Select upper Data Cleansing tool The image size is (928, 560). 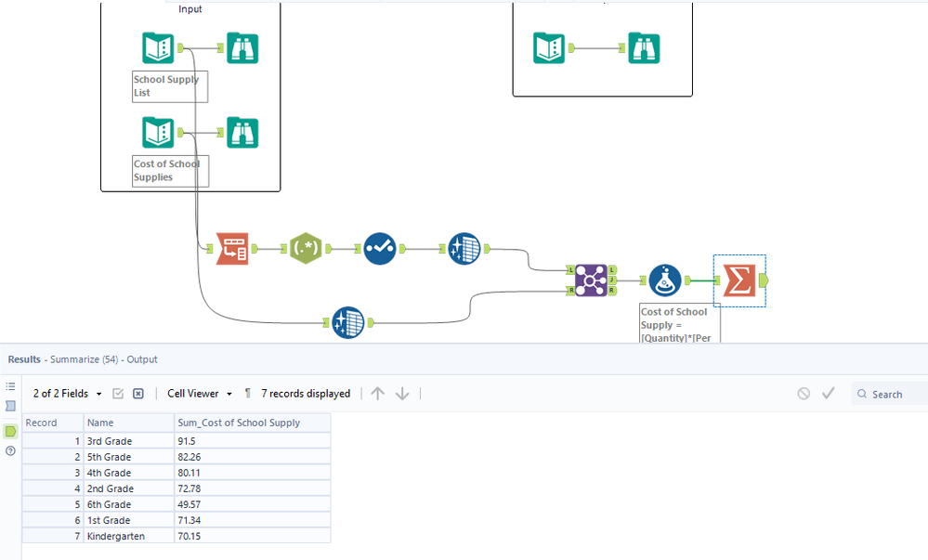tap(464, 249)
